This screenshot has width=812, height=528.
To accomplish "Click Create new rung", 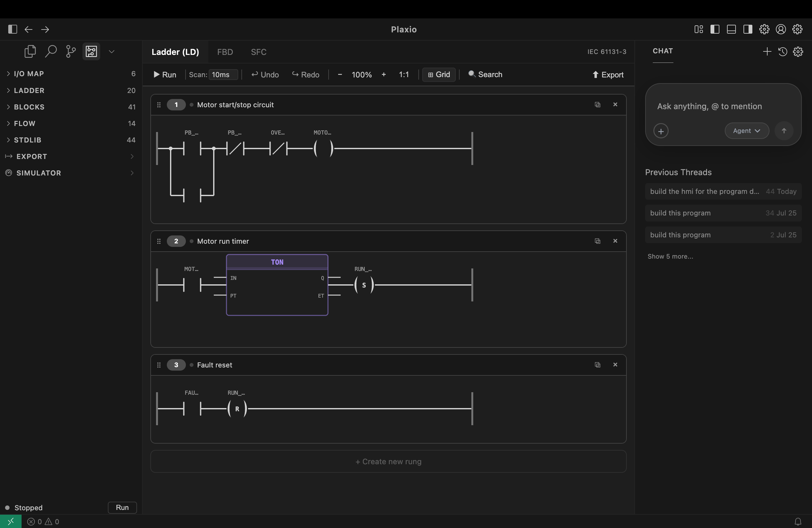I will (388, 461).
